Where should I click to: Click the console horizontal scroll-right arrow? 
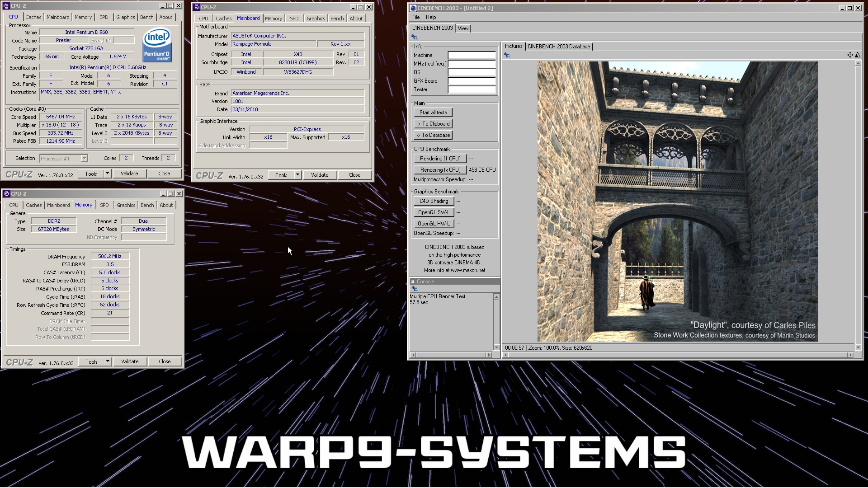pyautogui.click(x=489, y=355)
